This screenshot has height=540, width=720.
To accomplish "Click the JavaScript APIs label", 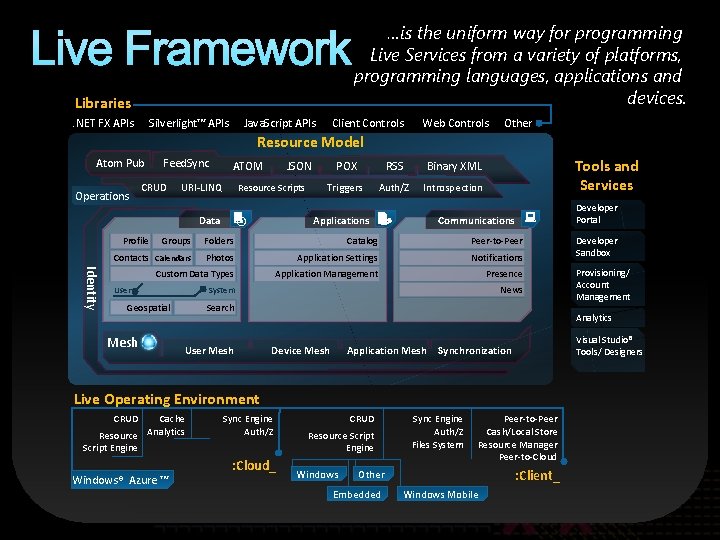I will 280,123.
